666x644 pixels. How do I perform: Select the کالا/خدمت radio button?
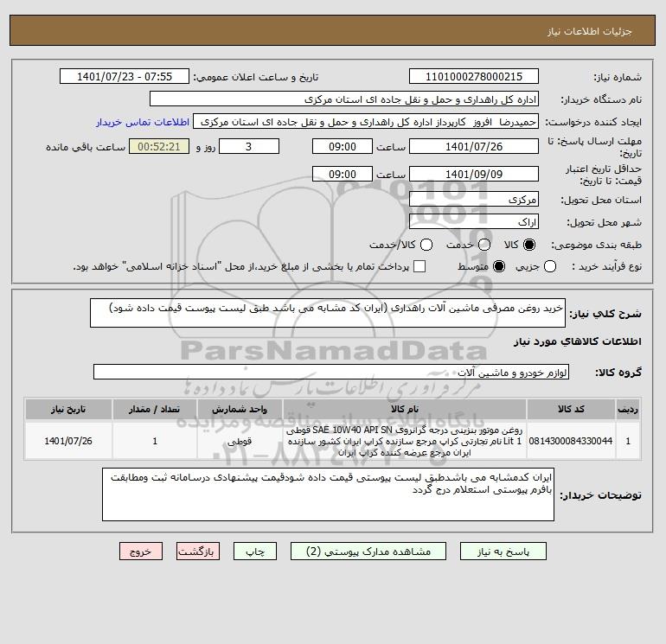[426, 245]
